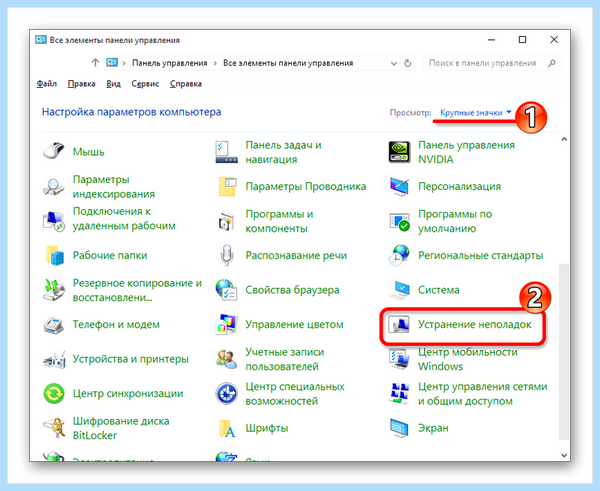The image size is (600, 491).
Task: Open the Правка menu
Action: pos(82,84)
